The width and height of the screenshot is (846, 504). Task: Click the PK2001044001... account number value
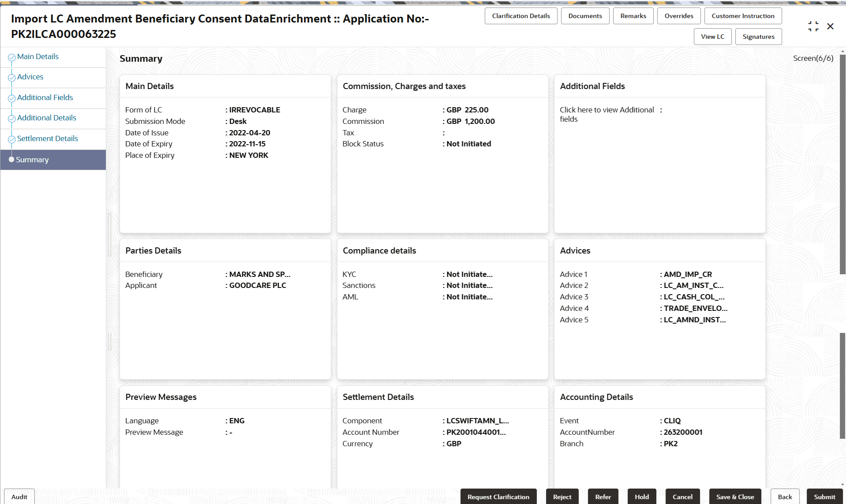(x=476, y=432)
